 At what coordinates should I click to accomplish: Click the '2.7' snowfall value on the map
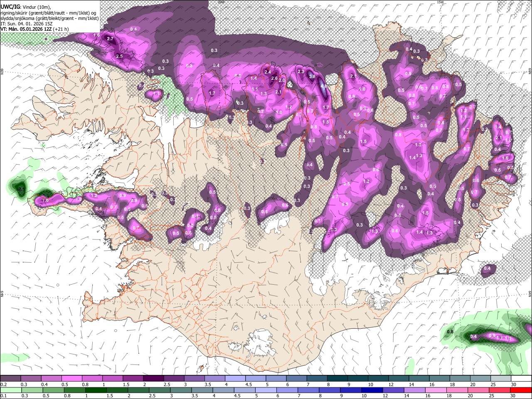point(110,39)
